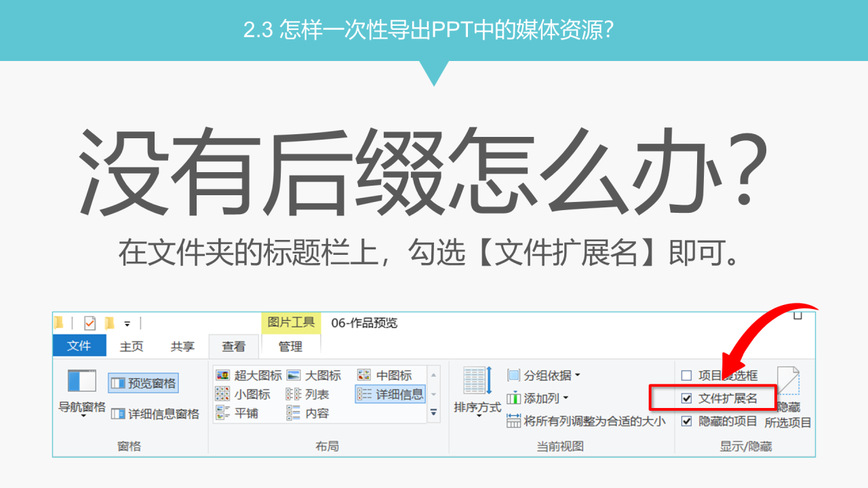Click the new folder quick access icon

[x=109, y=323]
